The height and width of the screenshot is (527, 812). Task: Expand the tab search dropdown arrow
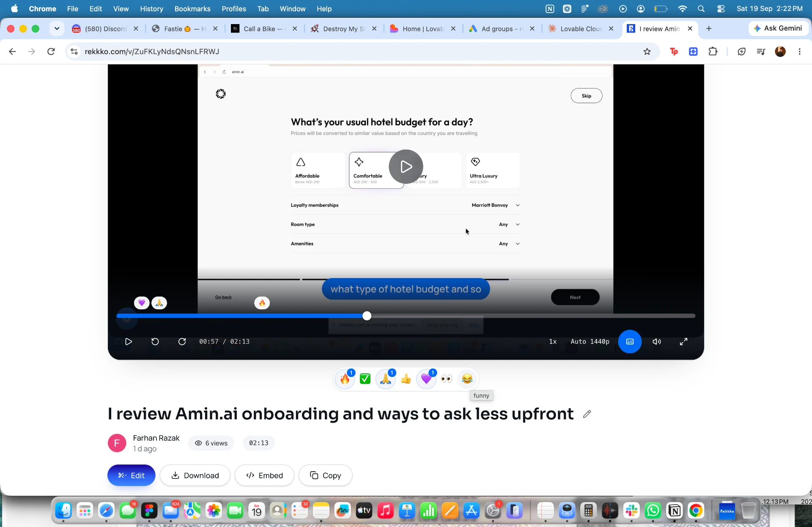[57, 28]
